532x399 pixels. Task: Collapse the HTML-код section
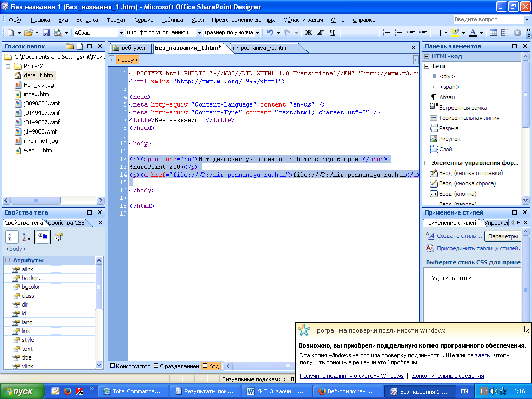coord(427,56)
